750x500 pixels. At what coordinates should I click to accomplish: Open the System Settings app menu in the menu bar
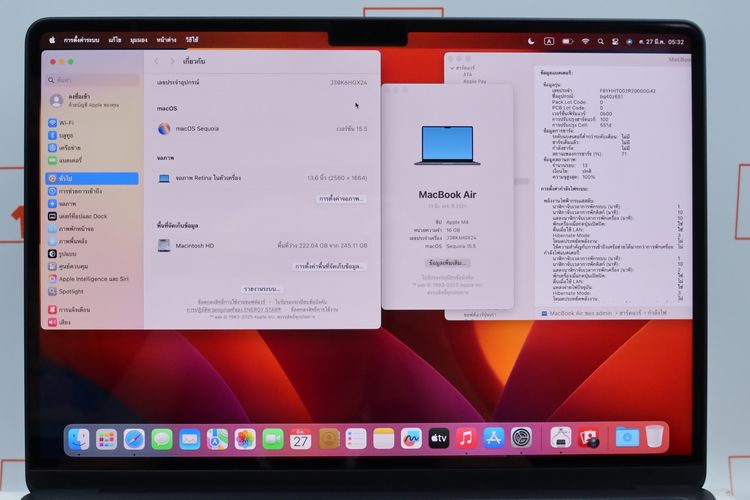click(x=81, y=40)
